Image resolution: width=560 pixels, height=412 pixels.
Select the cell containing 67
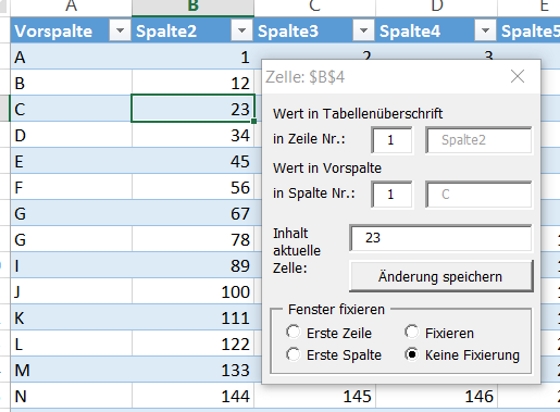(193, 213)
